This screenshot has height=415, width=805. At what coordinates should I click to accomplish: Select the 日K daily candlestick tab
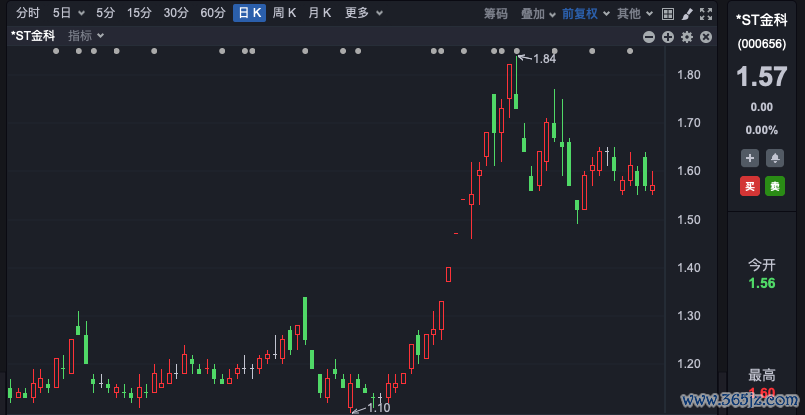(250, 13)
